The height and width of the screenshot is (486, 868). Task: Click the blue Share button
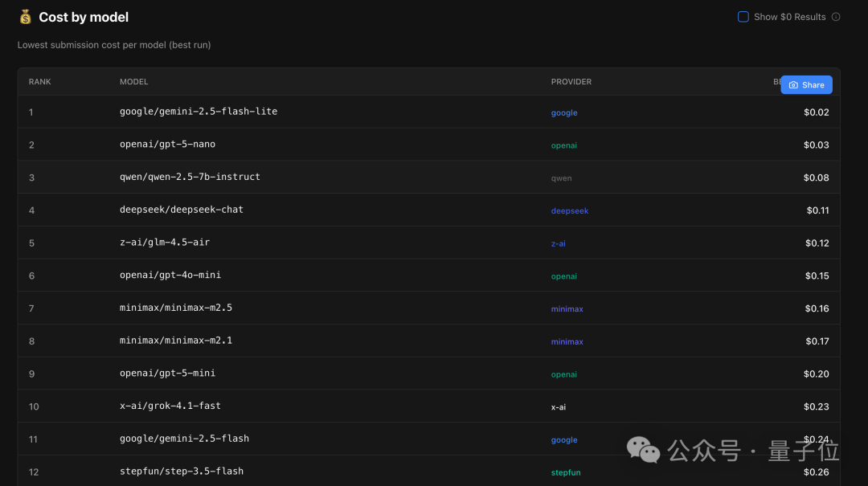point(807,84)
